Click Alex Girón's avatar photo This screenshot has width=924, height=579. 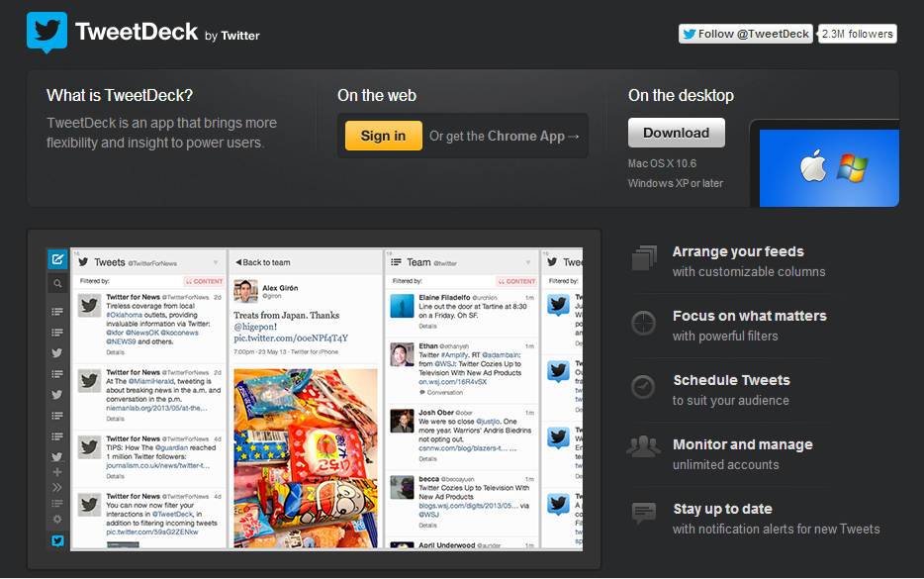tap(245, 292)
